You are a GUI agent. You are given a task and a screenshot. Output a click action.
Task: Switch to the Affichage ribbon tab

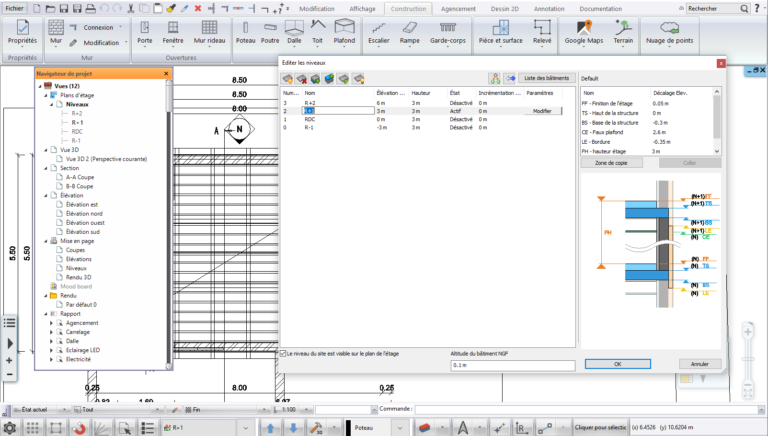point(362,9)
